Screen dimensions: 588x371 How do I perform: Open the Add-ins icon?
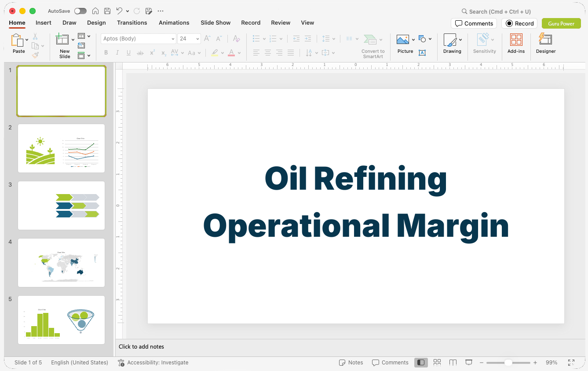516,40
